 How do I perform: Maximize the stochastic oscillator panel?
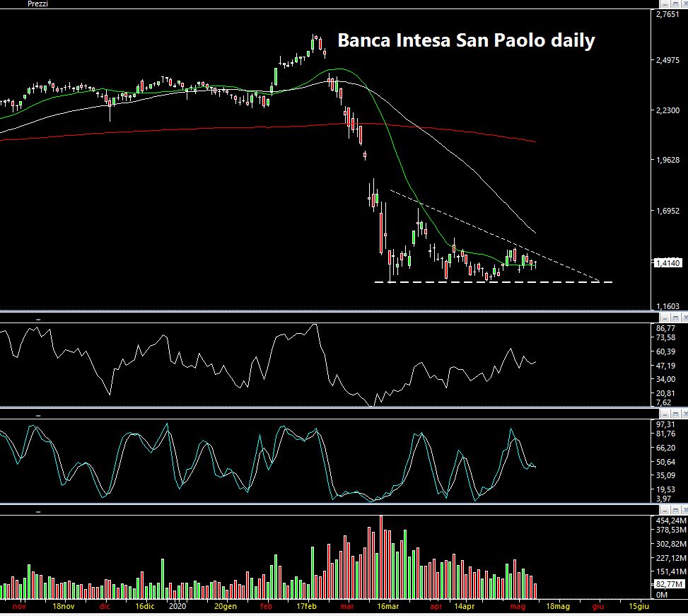point(675,414)
